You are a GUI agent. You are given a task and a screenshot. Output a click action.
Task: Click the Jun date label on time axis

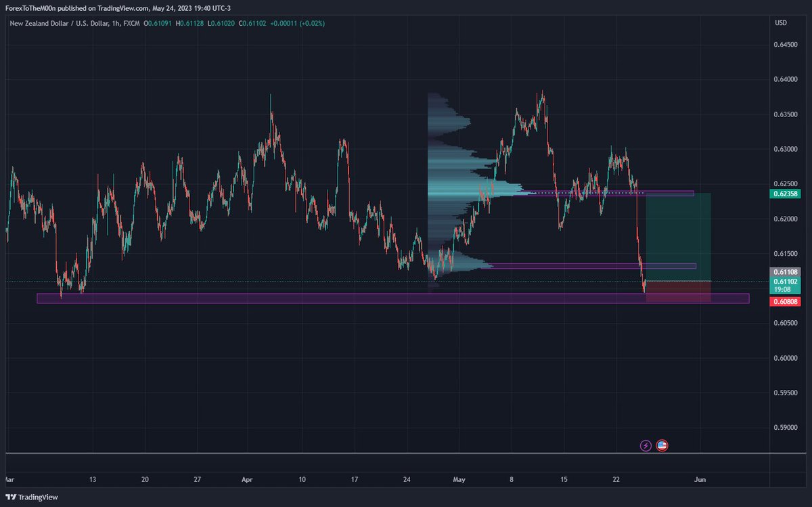point(700,479)
